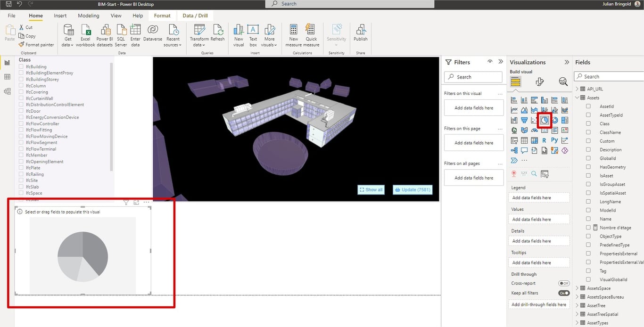This screenshot has width=644, height=327.
Task: Expand the AssetTypes table
Action: point(577,323)
